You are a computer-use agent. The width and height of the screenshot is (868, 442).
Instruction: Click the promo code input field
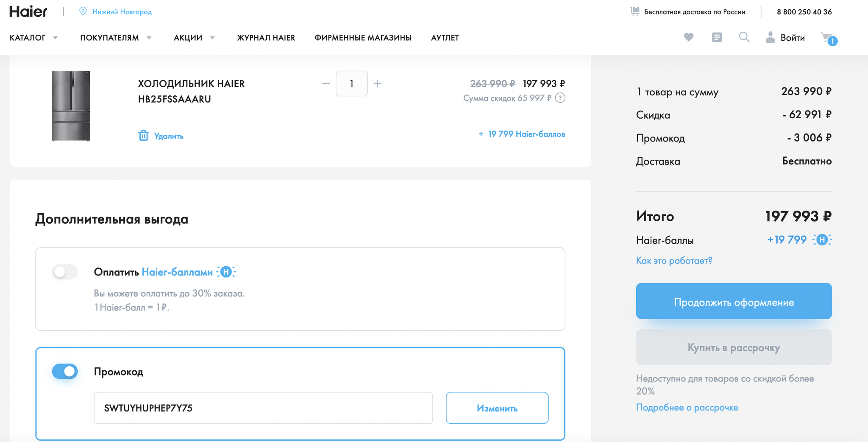263,408
